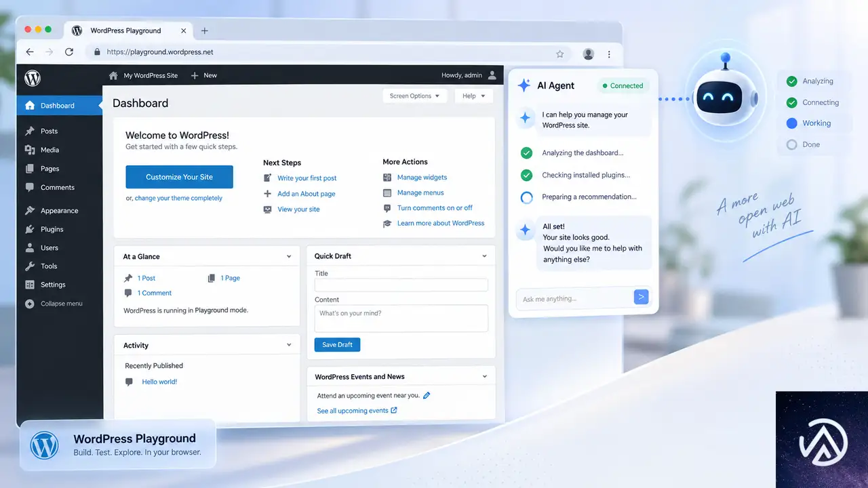The image size is (868, 488).
Task: Click the My WordPress Site link
Action: 151,75
